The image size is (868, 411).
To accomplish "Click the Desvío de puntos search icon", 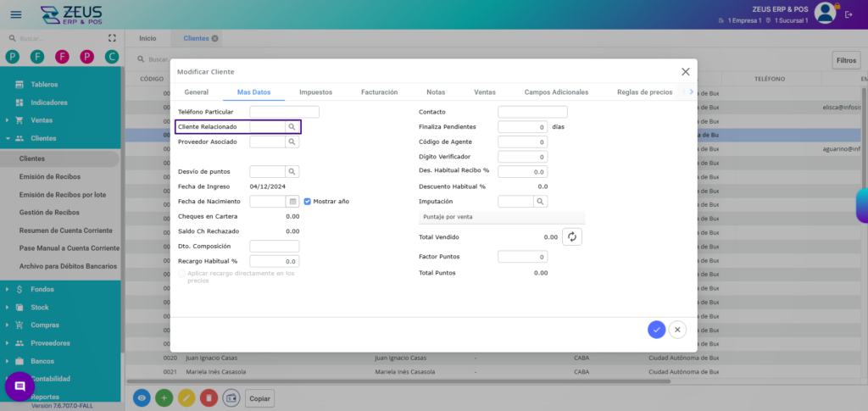I will [292, 171].
